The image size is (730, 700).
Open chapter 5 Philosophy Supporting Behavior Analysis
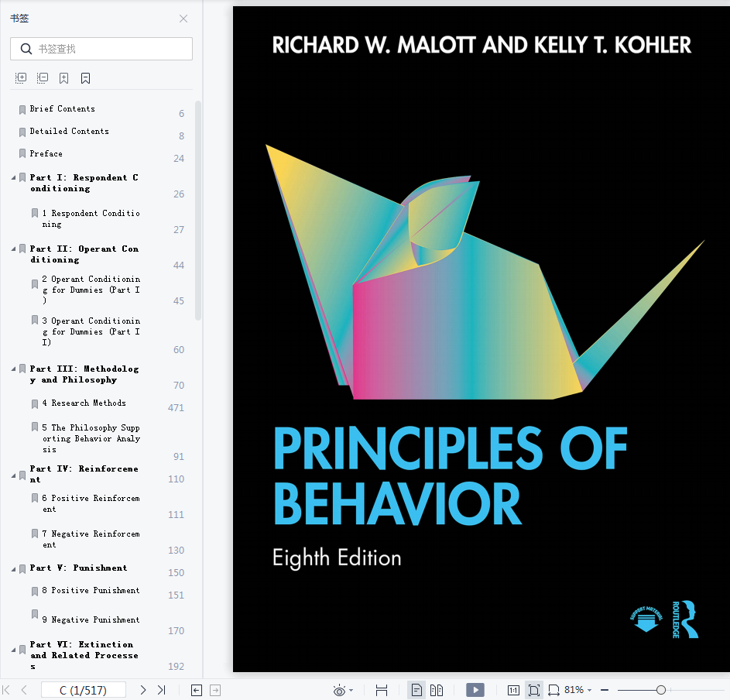(x=91, y=438)
